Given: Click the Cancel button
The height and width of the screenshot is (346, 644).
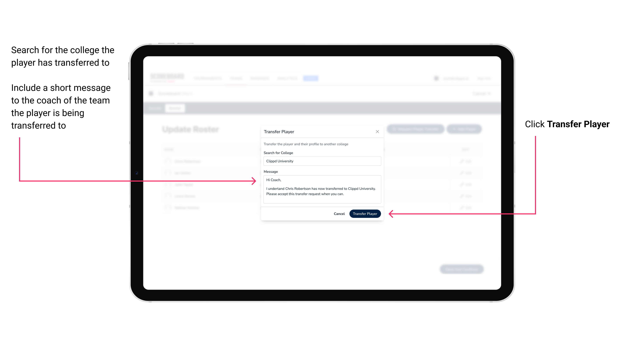Looking at the screenshot, I should tap(339, 214).
